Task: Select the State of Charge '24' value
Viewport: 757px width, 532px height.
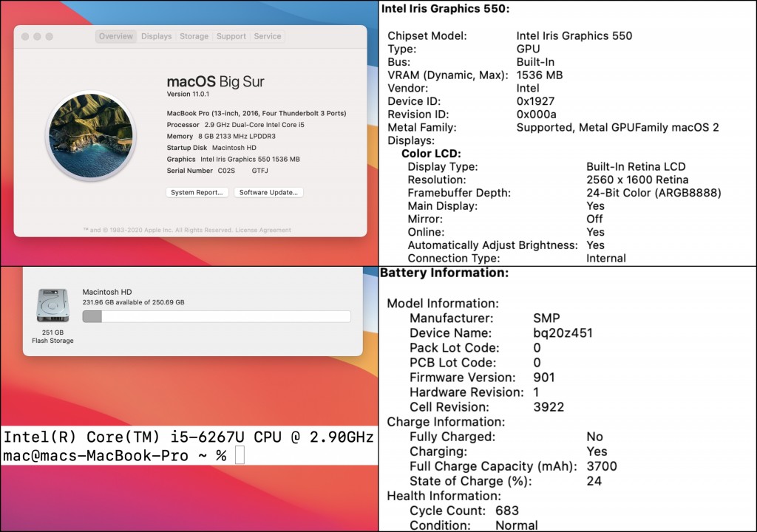Action: (594, 481)
